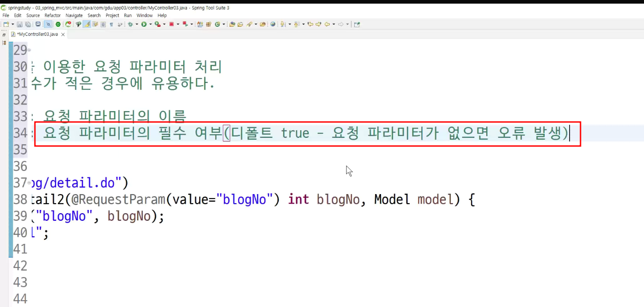Click line number 42 in the gutter
Image resolution: width=644 pixels, height=307 pixels.
click(x=20, y=266)
